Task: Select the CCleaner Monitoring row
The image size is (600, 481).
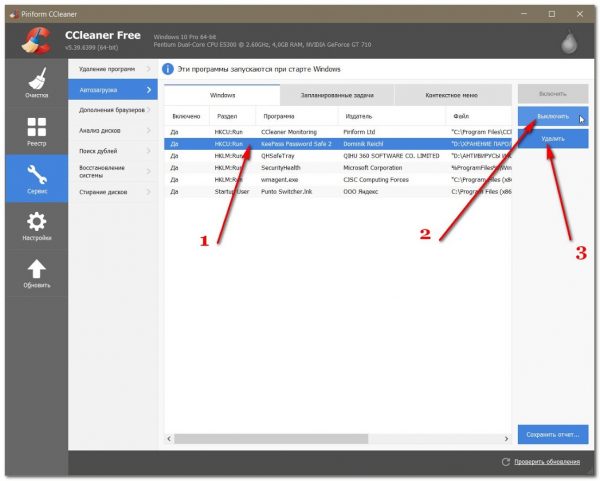Action: coord(338,132)
